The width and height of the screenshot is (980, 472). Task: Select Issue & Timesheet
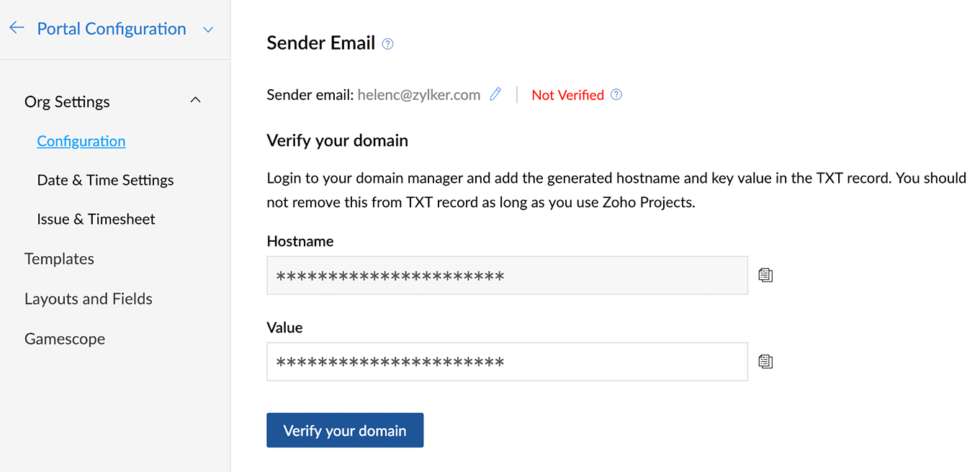[x=96, y=219]
